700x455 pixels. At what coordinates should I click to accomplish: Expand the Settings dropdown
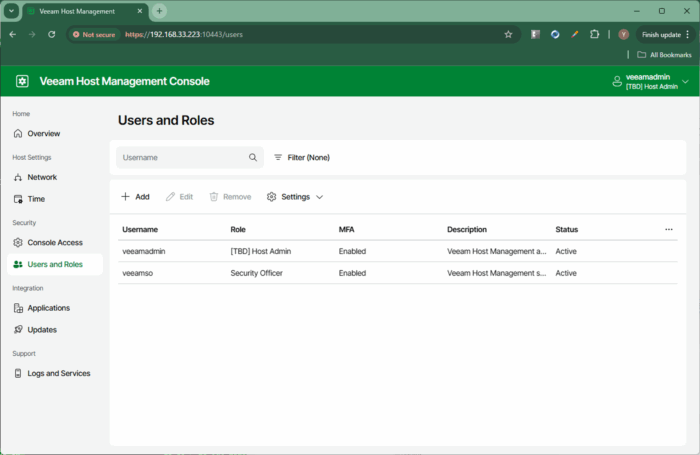coord(295,197)
